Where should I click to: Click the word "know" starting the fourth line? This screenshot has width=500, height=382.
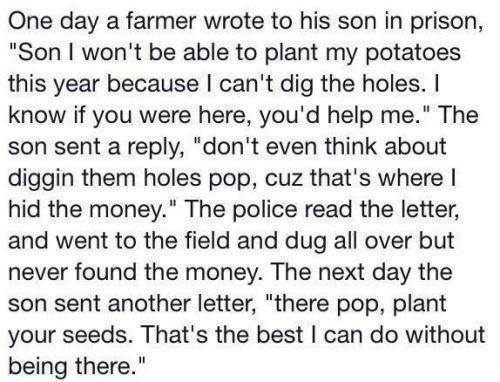(x=37, y=115)
